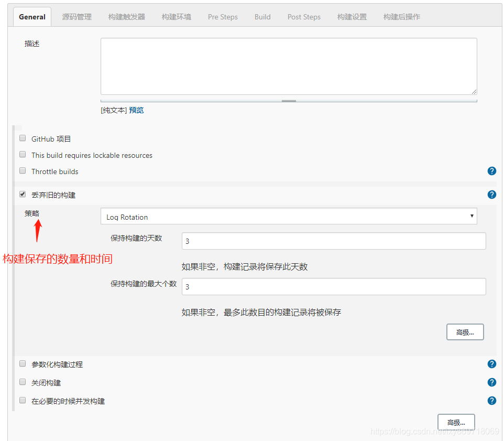Switch to the Build tab
The image size is (504, 441).
tap(262, 17)
